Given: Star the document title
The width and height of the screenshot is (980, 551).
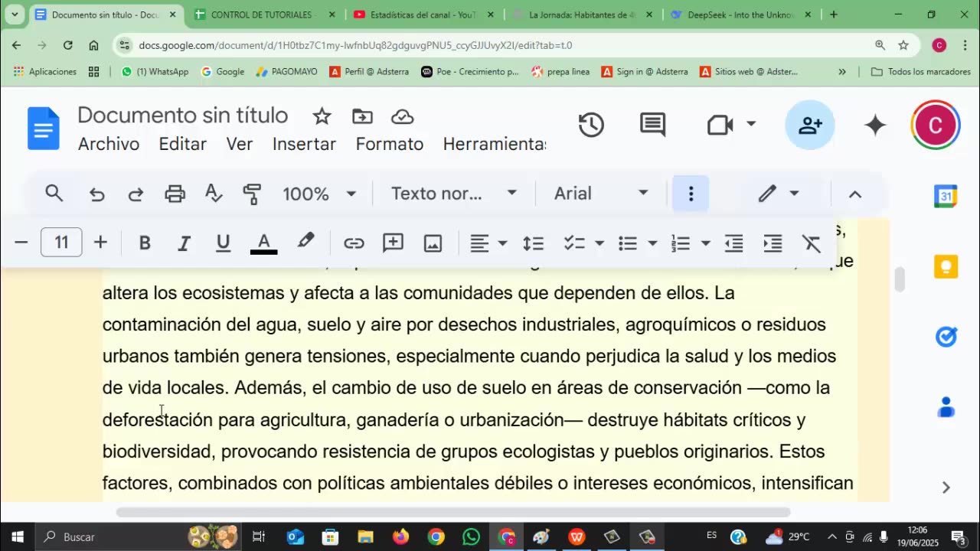Looking at the screenshot, I should coord(322,116).
